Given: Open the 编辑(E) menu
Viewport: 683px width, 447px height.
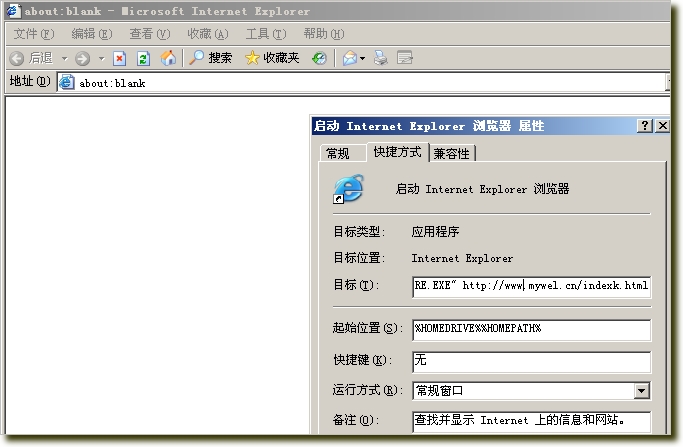Looking at the screenshot, I should [x=91, y=34].
